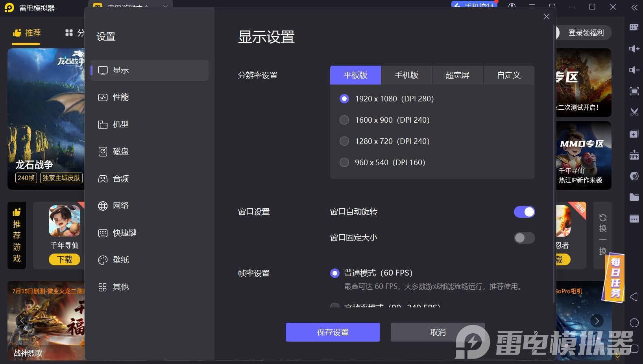Open the 音频 settings category

pos(150,179)
